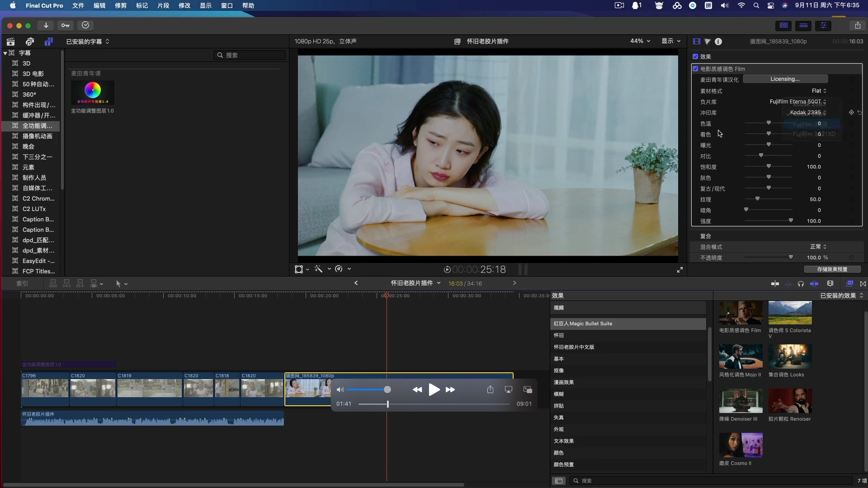This screenshot has height=488, width=868.
Task: Toggle skimming icon in timeline toolbar
Action: [775, 284]
